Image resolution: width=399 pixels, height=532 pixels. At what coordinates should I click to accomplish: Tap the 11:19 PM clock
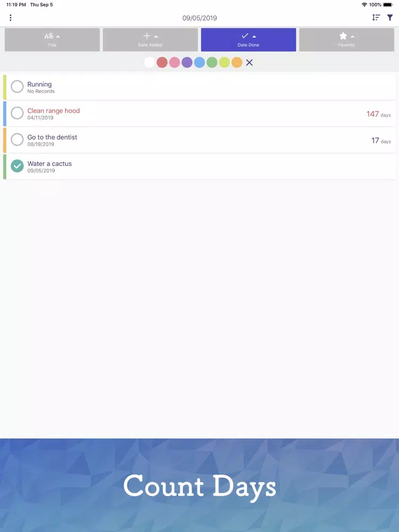pos(16,5)
